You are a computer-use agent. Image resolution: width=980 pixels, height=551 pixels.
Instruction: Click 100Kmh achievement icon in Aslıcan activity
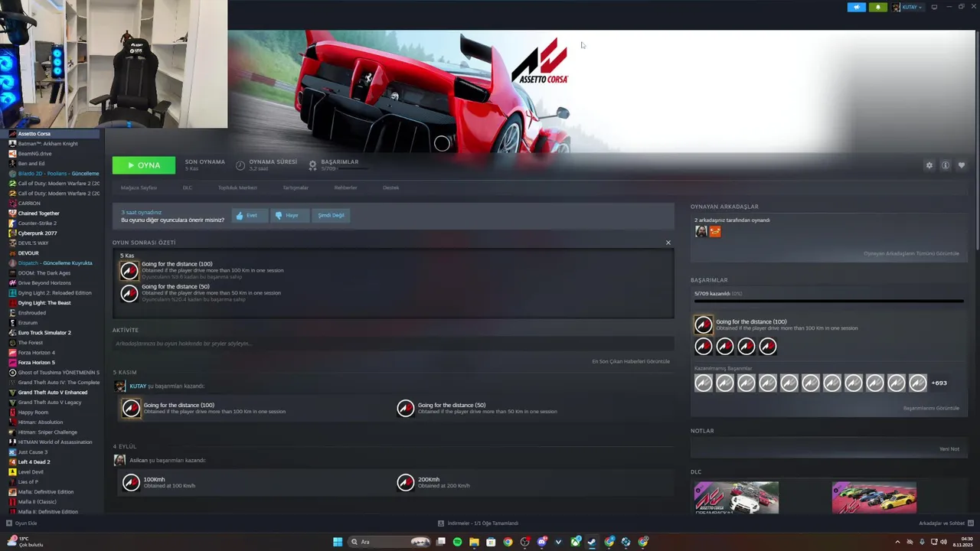[x=132, y=482]
